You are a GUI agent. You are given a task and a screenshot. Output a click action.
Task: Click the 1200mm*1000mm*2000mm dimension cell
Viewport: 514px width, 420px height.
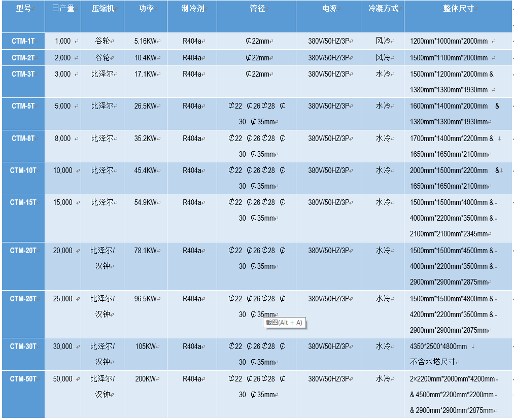449,42
